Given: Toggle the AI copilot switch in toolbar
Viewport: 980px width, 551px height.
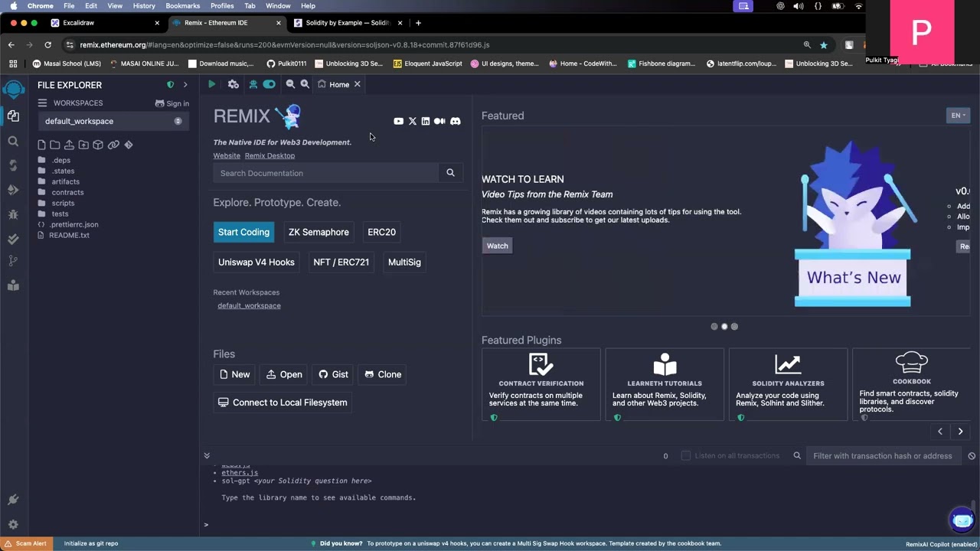Looking at the screenshot, I should click(x=269, y=84).
